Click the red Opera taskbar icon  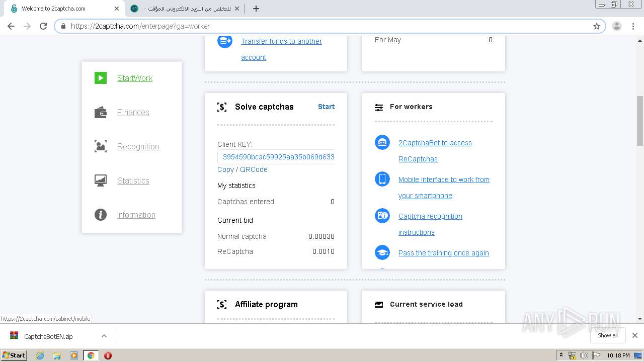point(108,355)
